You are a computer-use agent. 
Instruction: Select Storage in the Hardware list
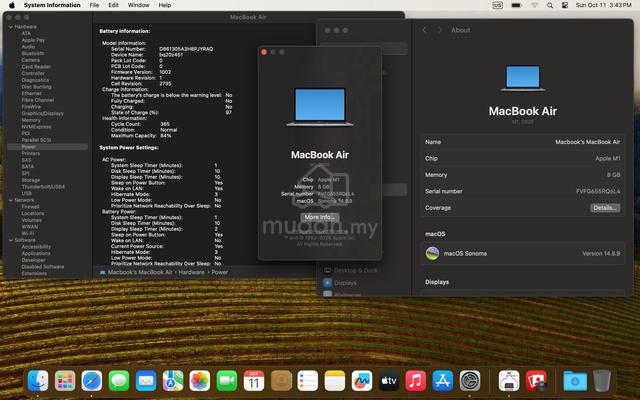pyautogui.click(x=31, y=180)
